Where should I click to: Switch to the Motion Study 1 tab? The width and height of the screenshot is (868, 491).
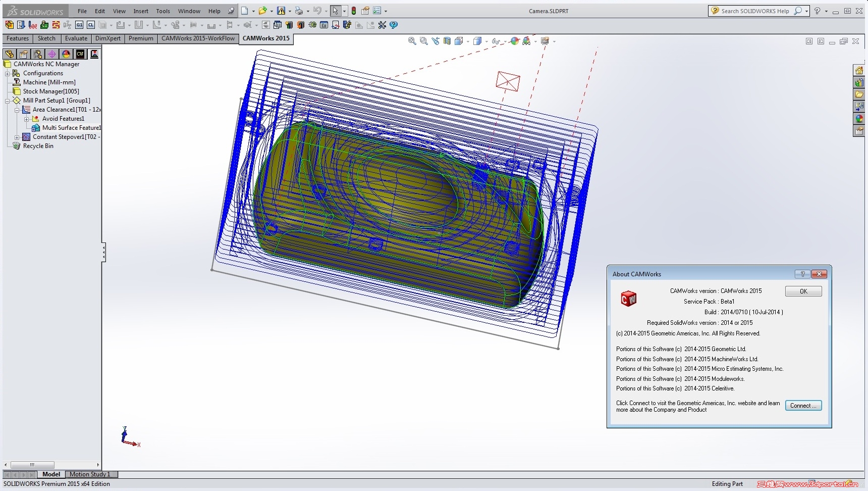point(90,474)
